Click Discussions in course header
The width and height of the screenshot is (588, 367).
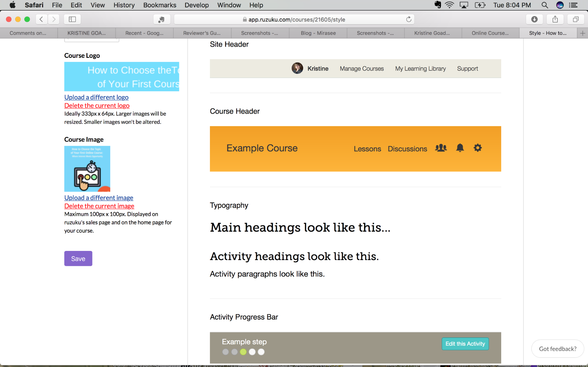click(x=407, y=149)
